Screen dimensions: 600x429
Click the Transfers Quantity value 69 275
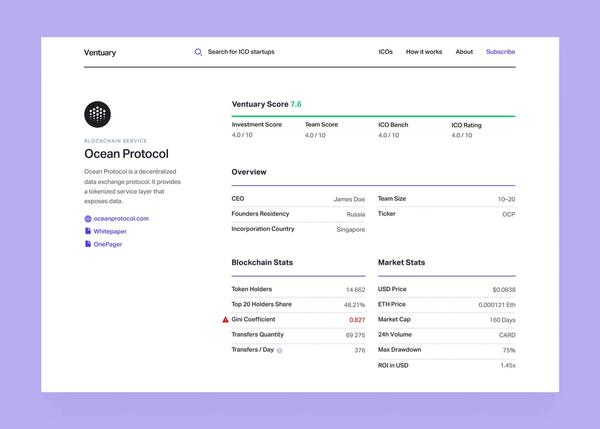(x=355, y=335)
